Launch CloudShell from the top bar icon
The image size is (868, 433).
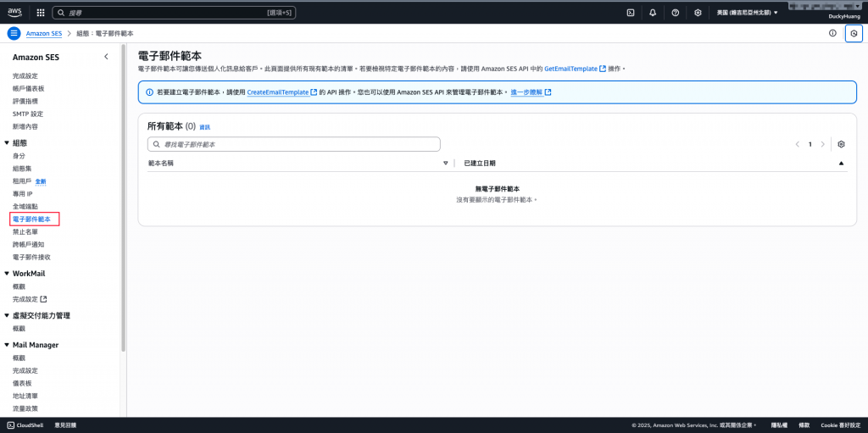click(x=630, y=12)
